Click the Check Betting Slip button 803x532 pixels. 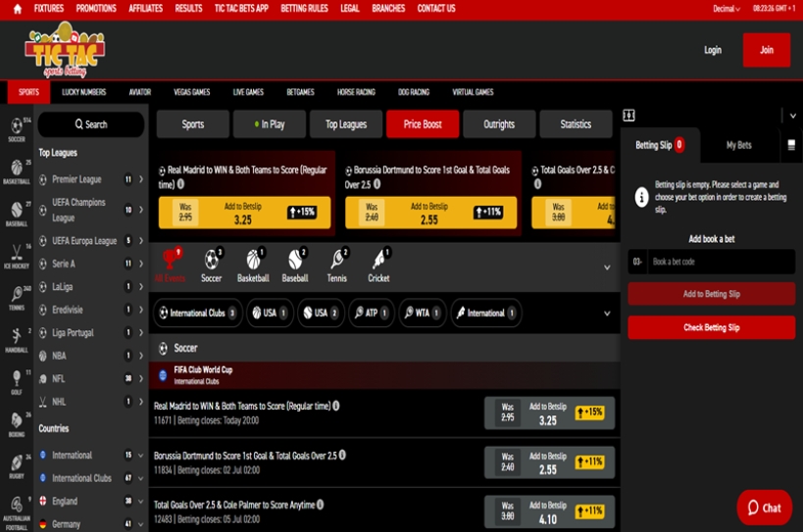(x=712, y=327)
